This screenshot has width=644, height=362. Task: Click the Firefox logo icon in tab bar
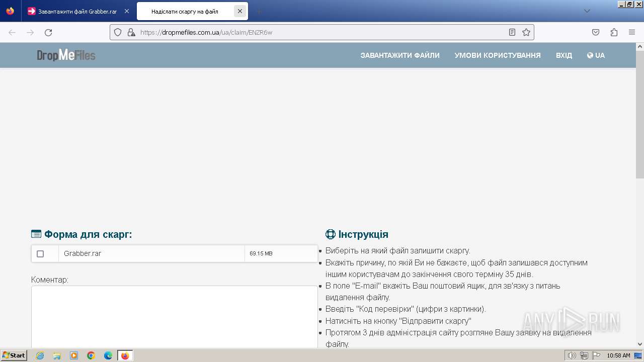[x=10, y=11]
